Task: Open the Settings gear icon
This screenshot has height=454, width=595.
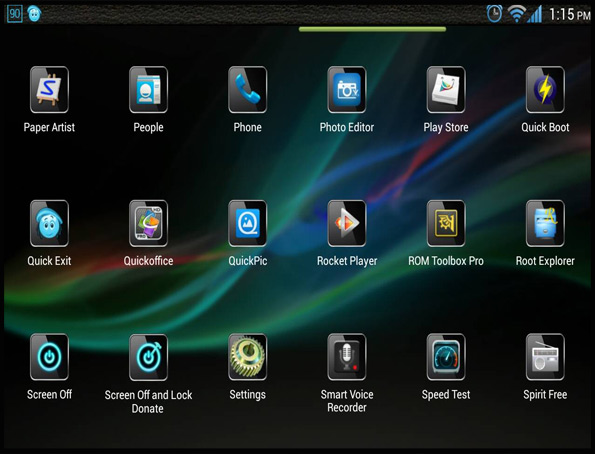Action: pos(247,357)
